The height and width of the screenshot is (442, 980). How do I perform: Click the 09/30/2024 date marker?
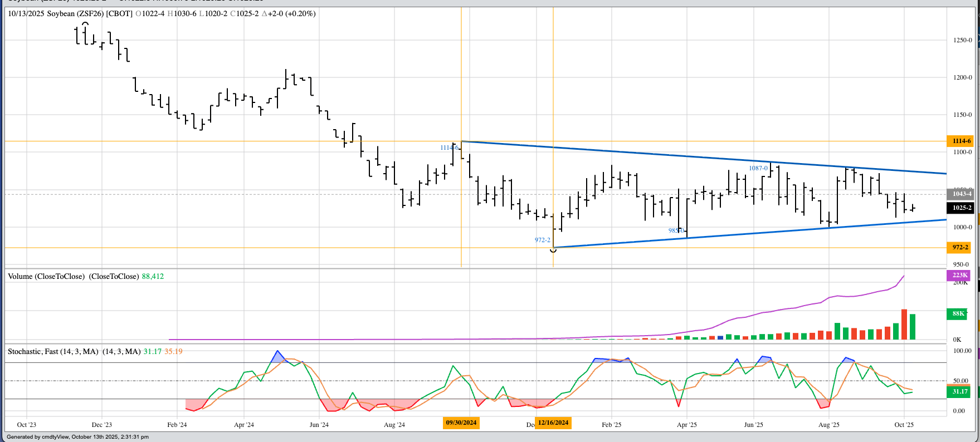[x=461, y=423]
